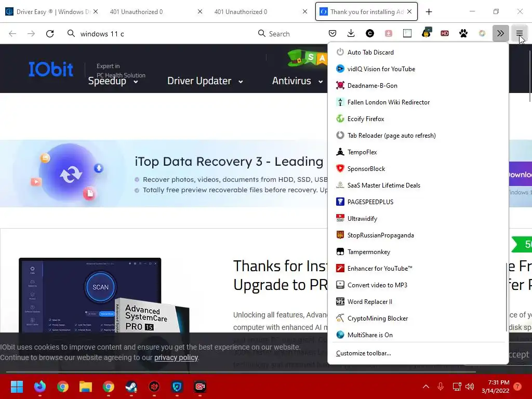Click the round disc extension icon
Screen dimensions: 532x399
point(482,33)
